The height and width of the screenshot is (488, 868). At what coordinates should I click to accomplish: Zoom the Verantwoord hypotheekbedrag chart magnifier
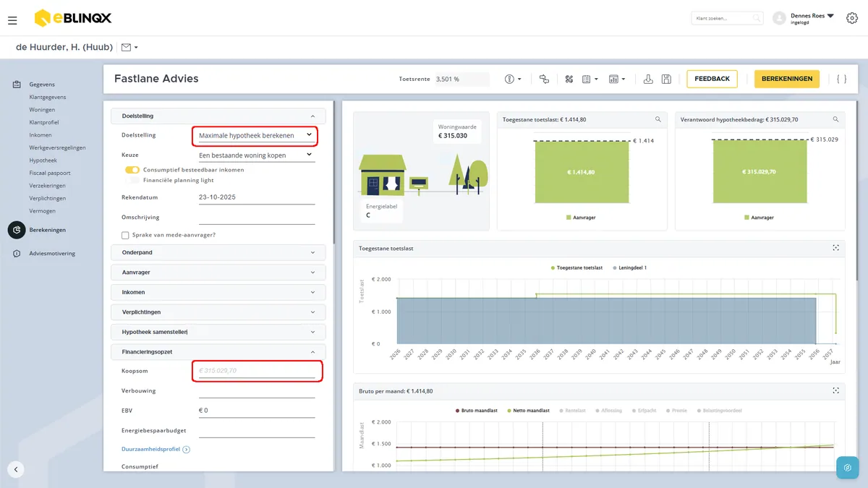835,119
